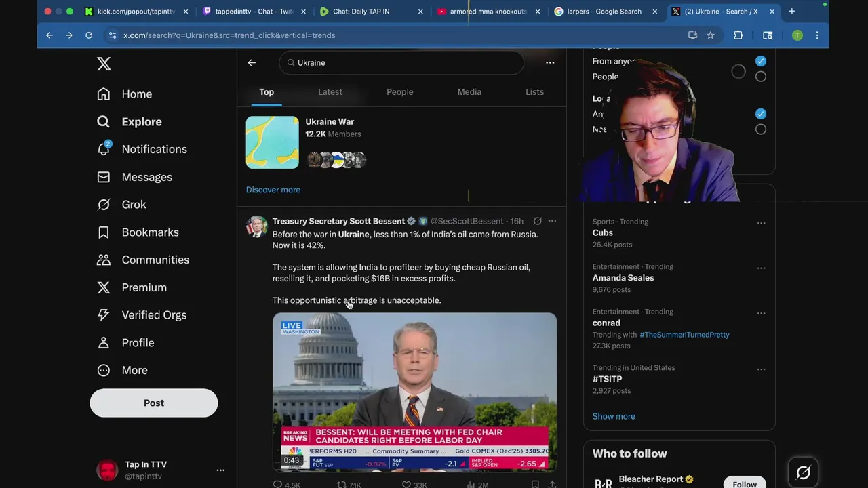Open Grok from sidebar
This screenshot has width=868, height=488.
point(122,205)
